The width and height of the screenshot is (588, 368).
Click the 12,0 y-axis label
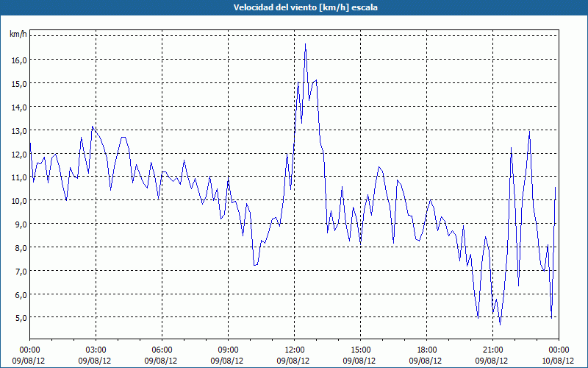(19, 154)
